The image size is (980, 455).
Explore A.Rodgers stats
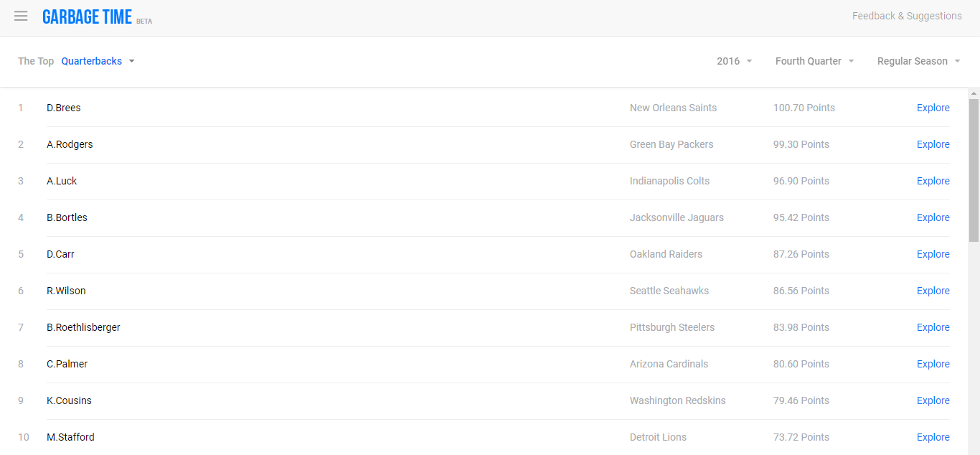click(x=933, y=144)
